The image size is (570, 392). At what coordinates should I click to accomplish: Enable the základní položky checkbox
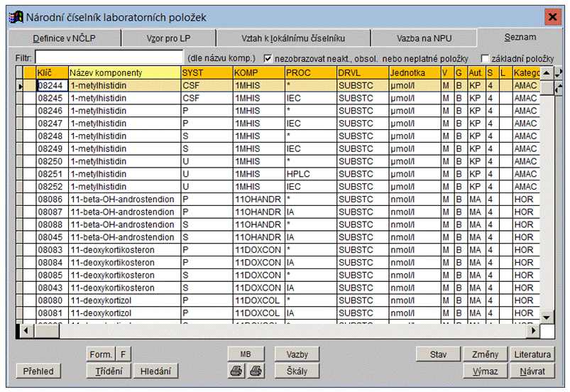coord(485,58)
